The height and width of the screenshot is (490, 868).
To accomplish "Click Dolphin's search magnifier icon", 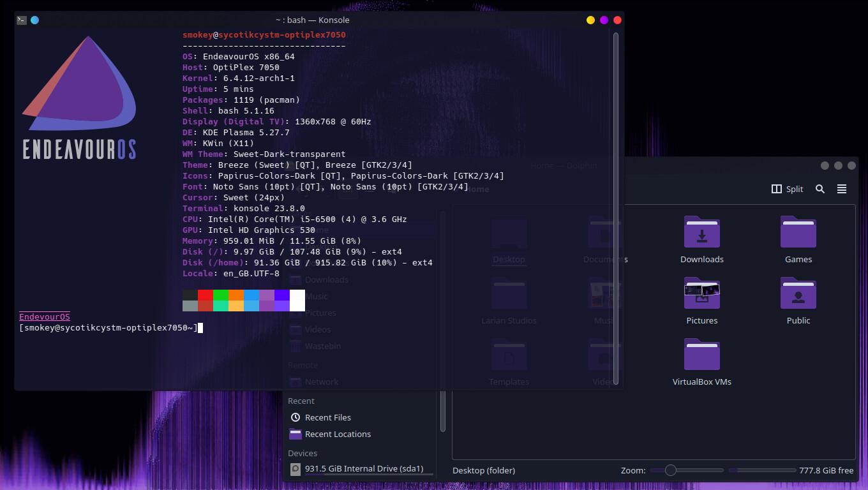I will [x=820, y=189].
